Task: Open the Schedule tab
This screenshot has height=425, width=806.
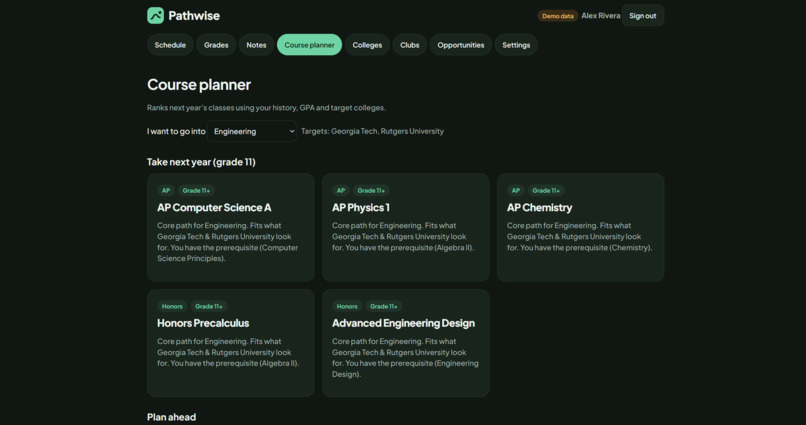Action: pyautogui.click(x=170, y=45)
